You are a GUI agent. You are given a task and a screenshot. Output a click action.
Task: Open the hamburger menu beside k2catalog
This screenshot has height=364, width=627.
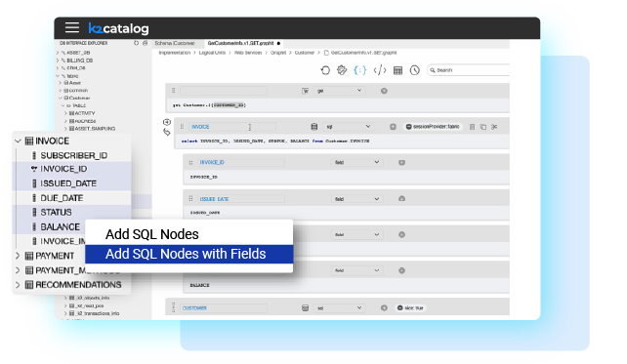click(72, 27)
